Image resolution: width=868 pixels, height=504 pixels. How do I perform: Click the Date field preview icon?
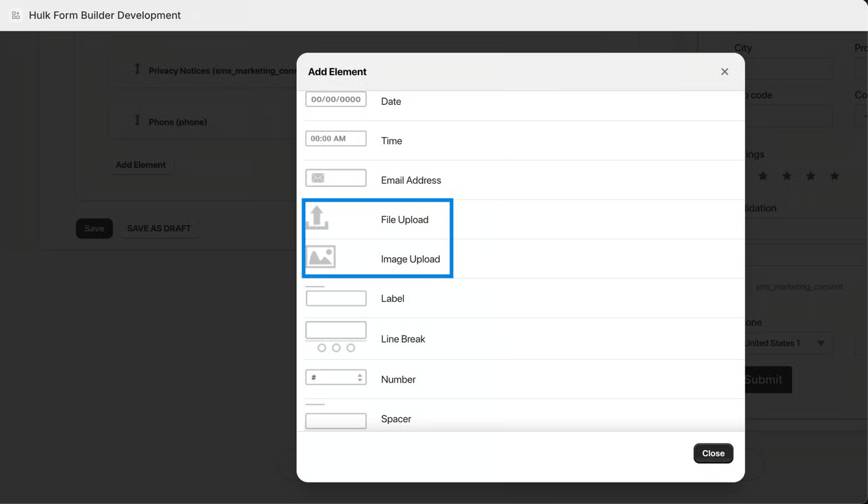pyautogui.click(x=336, y=100)
